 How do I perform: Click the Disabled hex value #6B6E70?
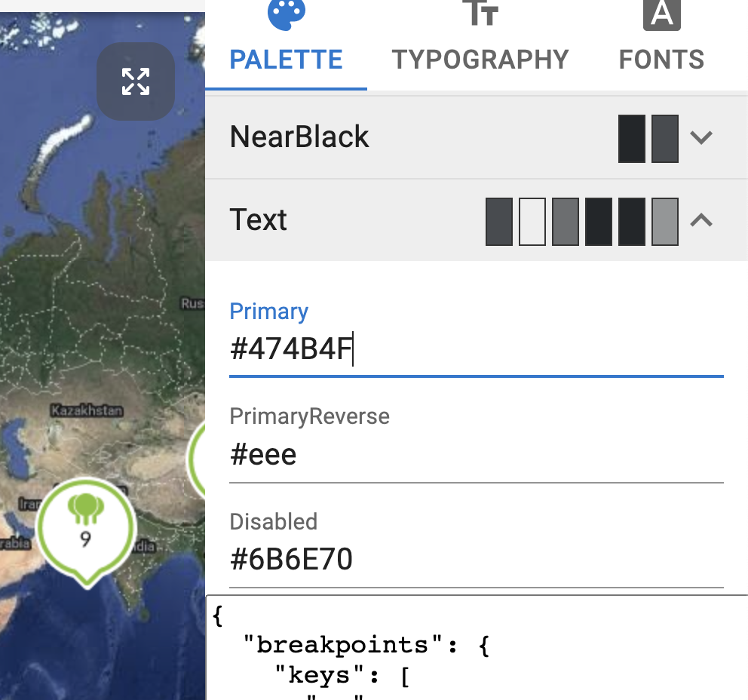point(291,558)
